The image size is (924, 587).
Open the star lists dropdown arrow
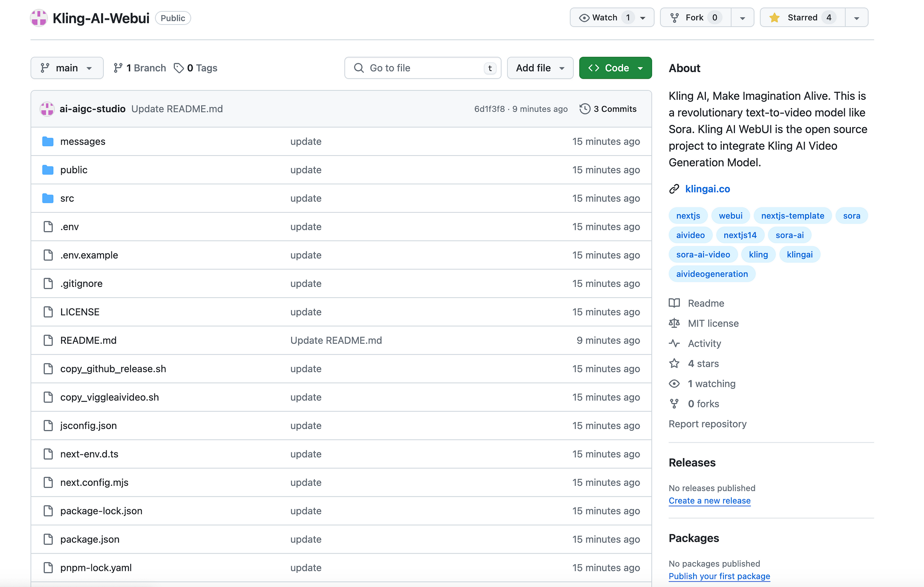point(856,18)
